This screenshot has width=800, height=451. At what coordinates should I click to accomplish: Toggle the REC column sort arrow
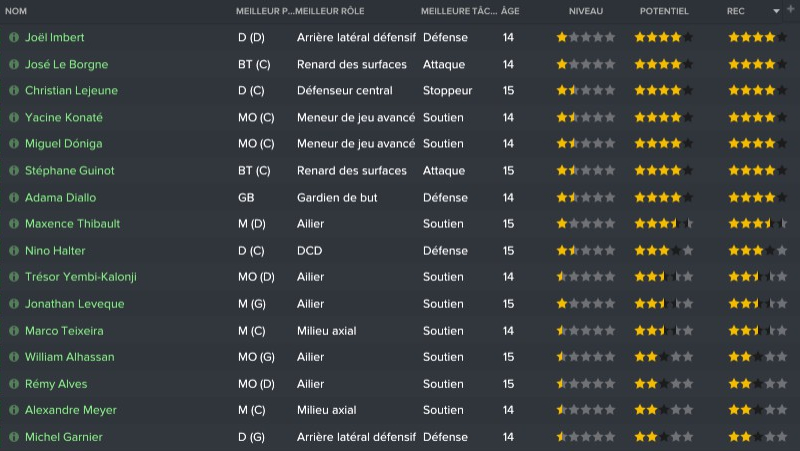coord(777,11)
